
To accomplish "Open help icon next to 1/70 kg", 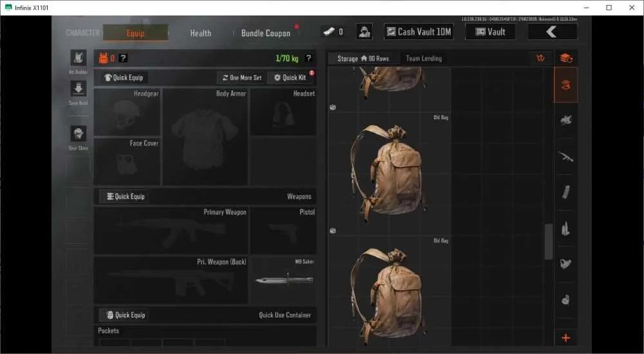I will pyautogui.click(x=308, y=59).
